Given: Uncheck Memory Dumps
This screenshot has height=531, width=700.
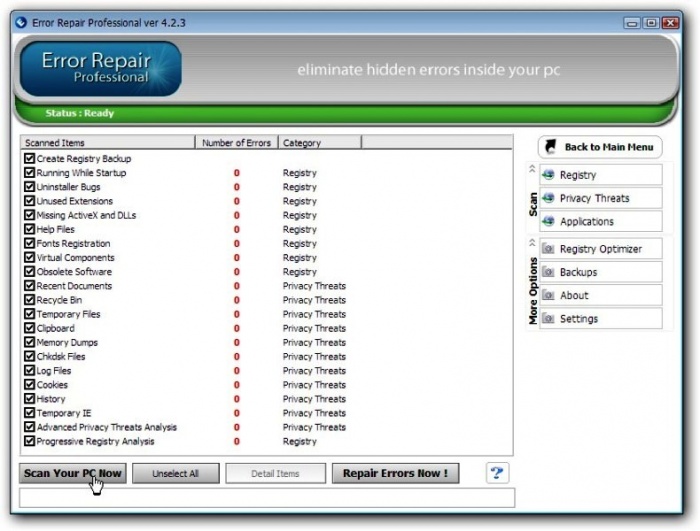Looking at the screenshot, I should click(x=29, y=342).
